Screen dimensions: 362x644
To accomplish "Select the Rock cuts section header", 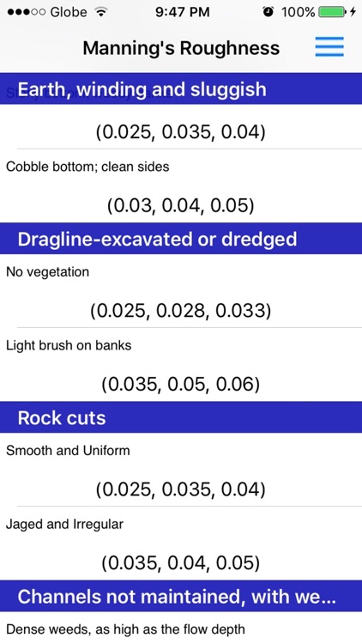I will click(x=181, y=417).
